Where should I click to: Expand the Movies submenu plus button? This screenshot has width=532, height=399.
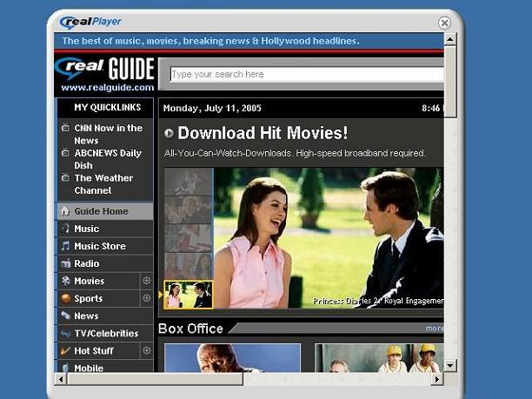point(146,281)
